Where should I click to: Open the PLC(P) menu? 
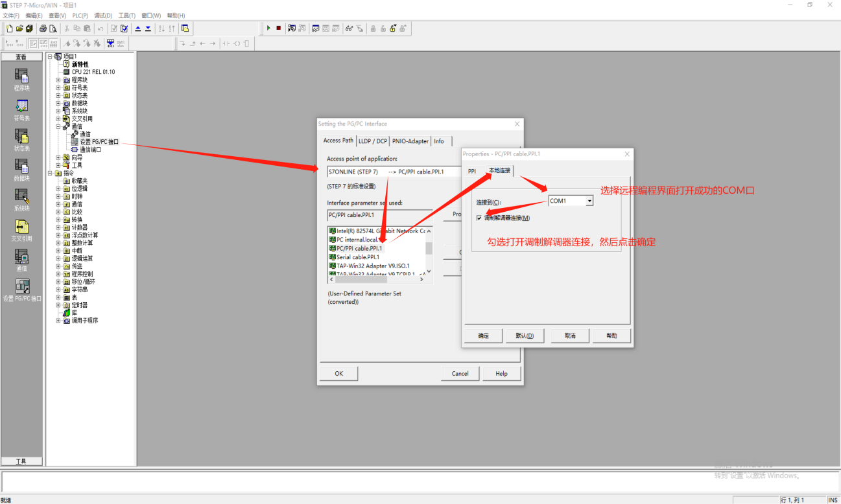[80, 15]
